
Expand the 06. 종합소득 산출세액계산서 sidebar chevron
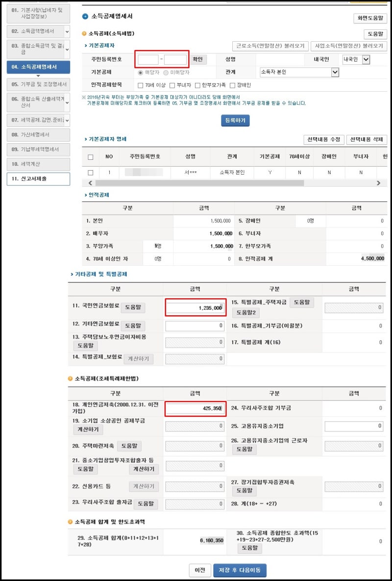coord(67,102)
